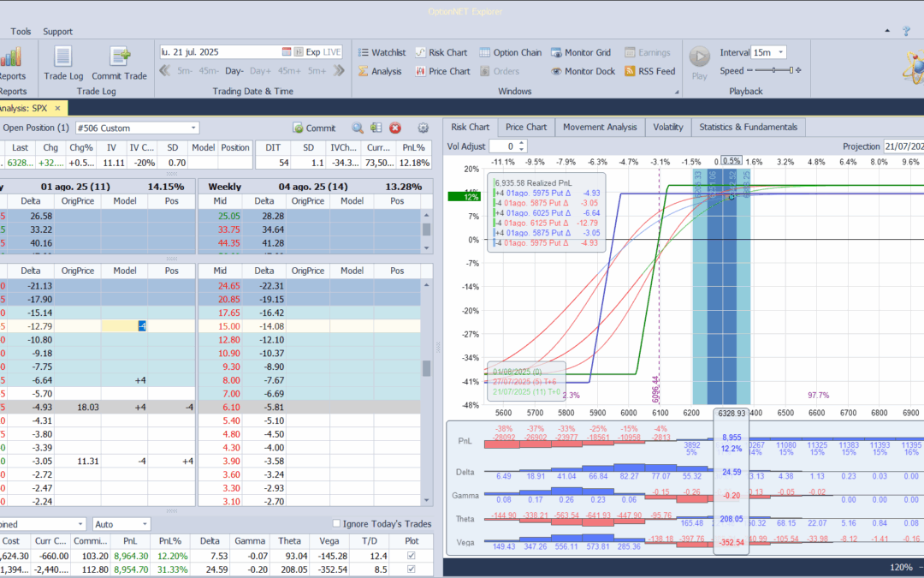Enable Ignore Today's Trades checkbox
The image size is (924, 578).
pos(336,524)
